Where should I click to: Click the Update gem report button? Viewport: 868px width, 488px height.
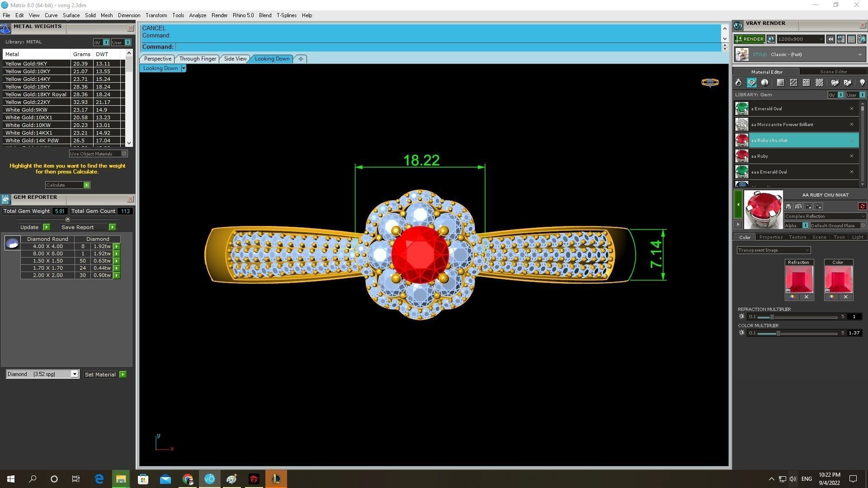[34, 227]
